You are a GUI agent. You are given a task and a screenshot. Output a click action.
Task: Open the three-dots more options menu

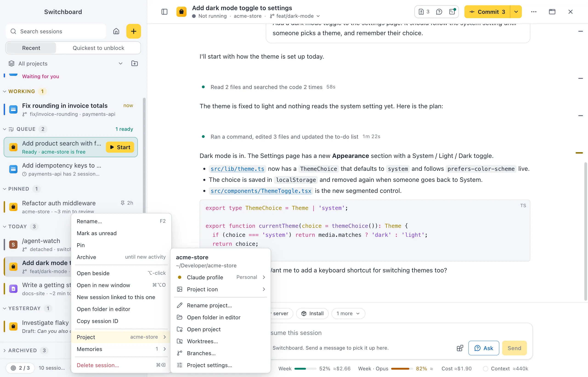[x=534, y=12]
